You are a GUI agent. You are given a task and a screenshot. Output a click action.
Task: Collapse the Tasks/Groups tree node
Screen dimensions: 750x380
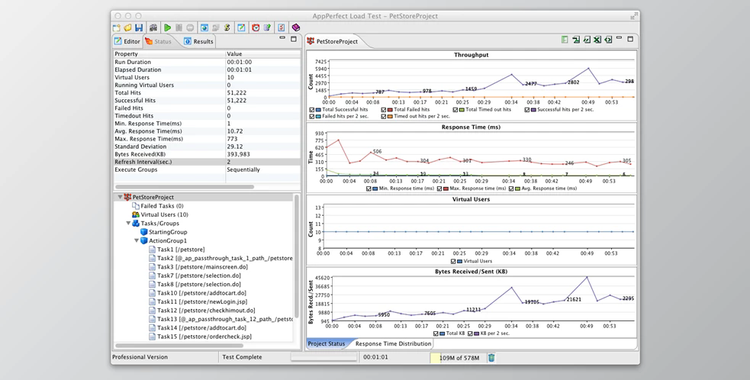(128, 224)
